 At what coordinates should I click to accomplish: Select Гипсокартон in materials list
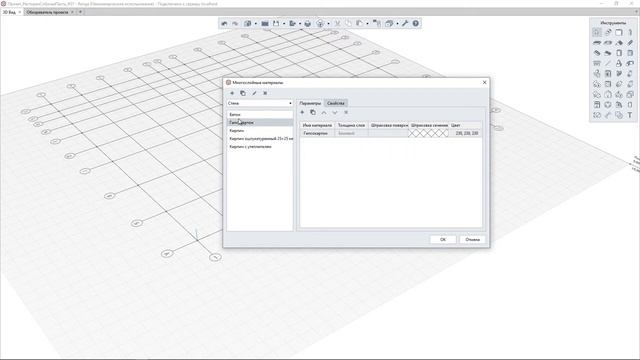click(260, 122)
